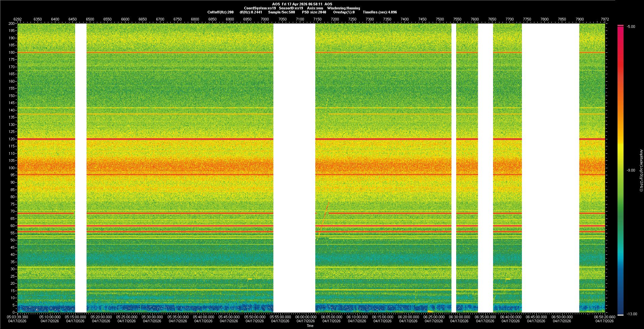Select the PSD size:2048 header text
644x329 pixels.
click(314, 12)
